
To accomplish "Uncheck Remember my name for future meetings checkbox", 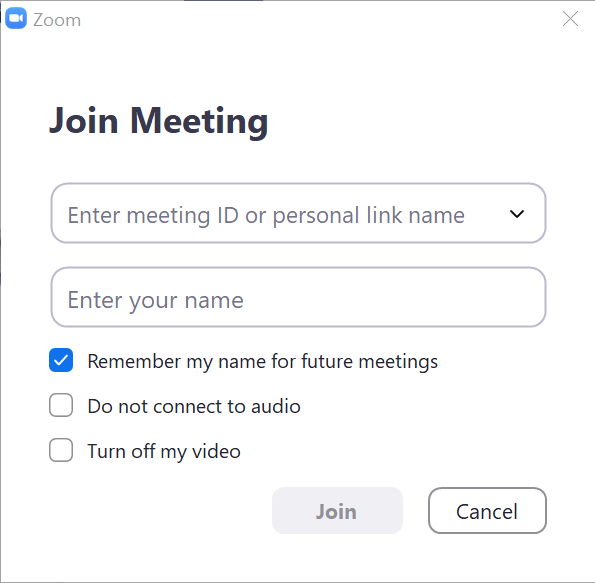I will click(x=61, y=360).
